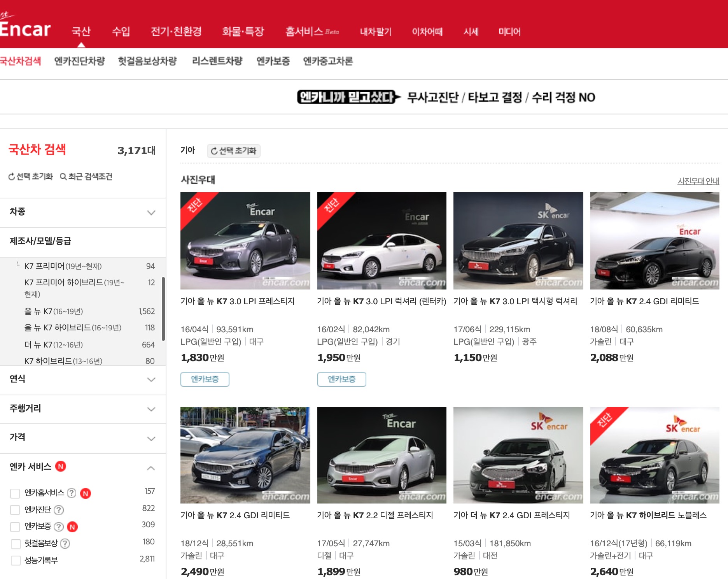
Task: Open white K7 3.0 LPI 럭셔리 렌터카 photo
Action: [382, 241]
